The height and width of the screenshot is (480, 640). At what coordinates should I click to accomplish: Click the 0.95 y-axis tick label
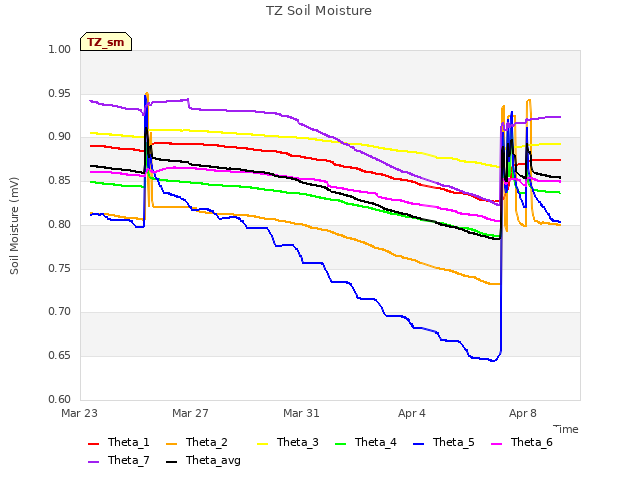pos(60,93)
